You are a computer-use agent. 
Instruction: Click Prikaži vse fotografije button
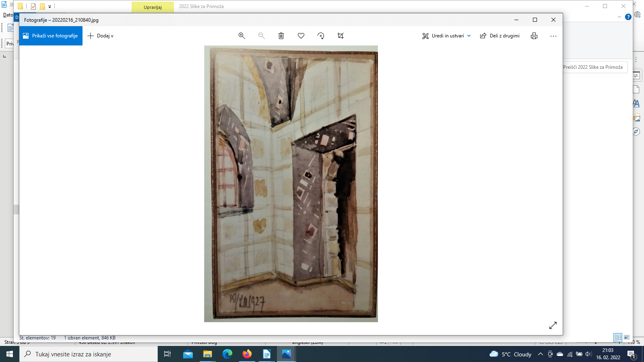[x=51, y=36]
